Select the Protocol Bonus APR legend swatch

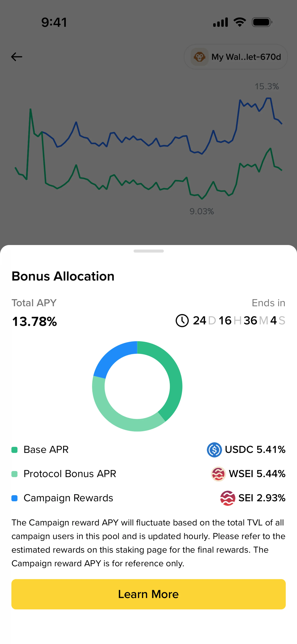point(15,474)
